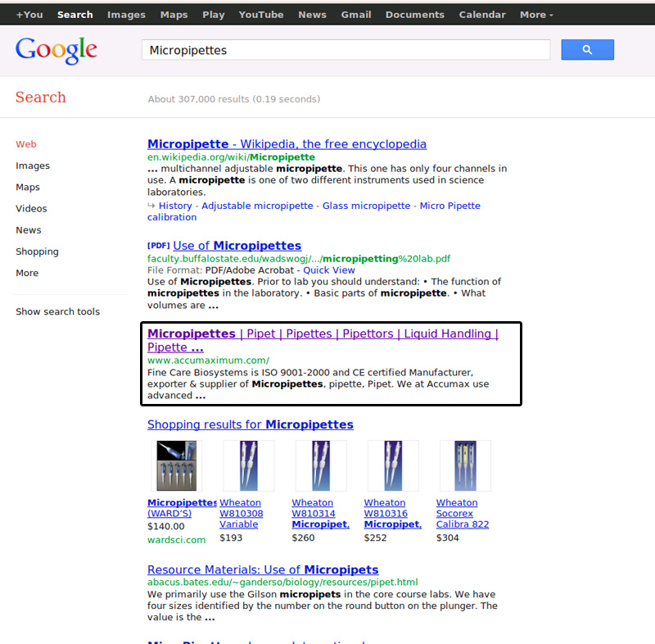Click the Wheaton W810314 product thumbnail
This screenshot has width=655, height=644.
[x=321, y=465]
